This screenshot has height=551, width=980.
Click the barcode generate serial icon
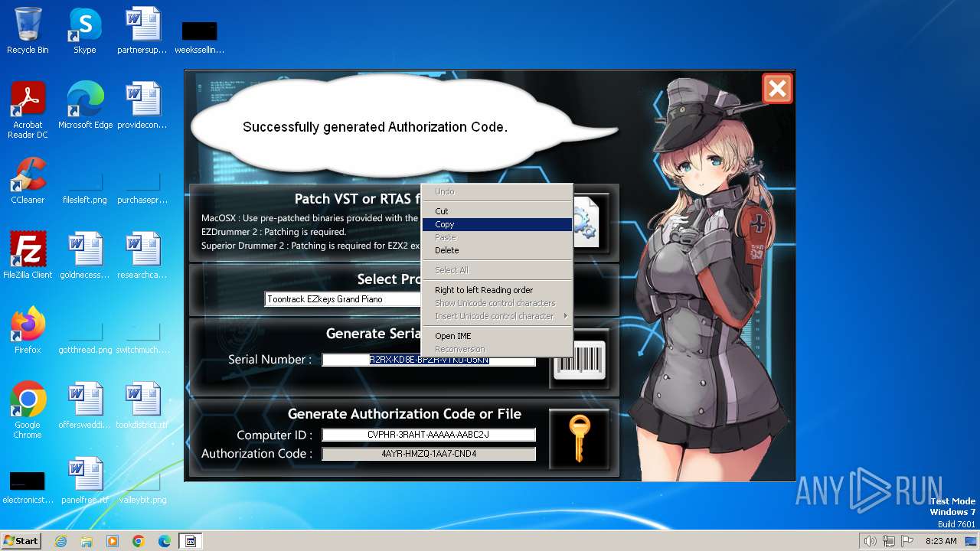coord(580,360)
